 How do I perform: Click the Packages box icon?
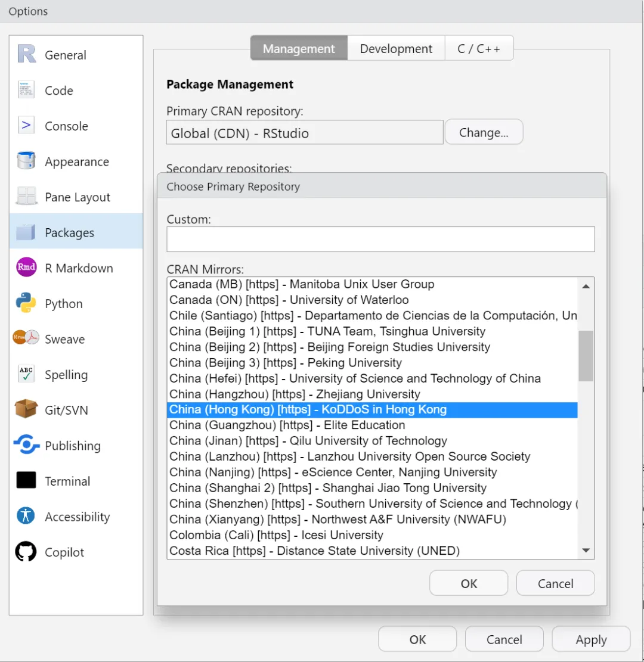pyautogui.click(x=26, y=232)
